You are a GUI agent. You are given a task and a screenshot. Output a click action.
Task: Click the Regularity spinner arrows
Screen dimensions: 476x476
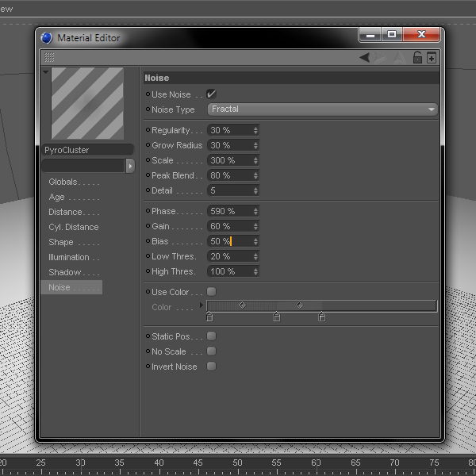(x=255, y=130)
